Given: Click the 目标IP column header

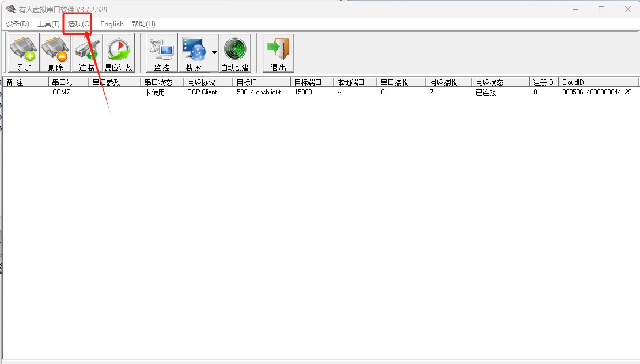Looking at the screenshot, I should tap(262, 82).
